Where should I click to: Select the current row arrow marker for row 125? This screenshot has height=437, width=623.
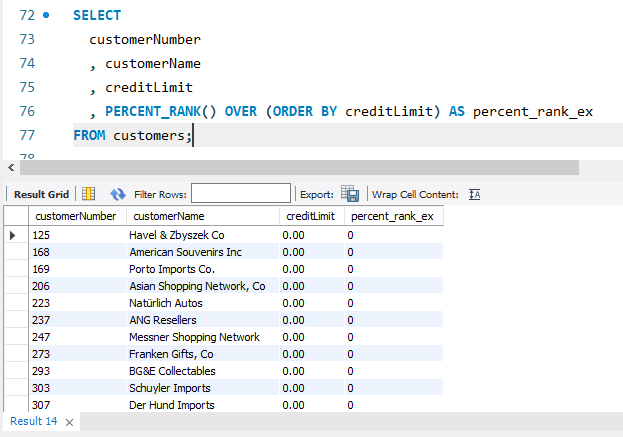pyautogui.click(x=13, y=235)
